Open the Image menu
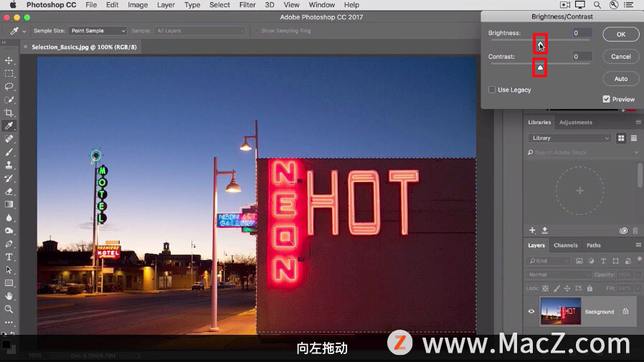 (138, 5)
